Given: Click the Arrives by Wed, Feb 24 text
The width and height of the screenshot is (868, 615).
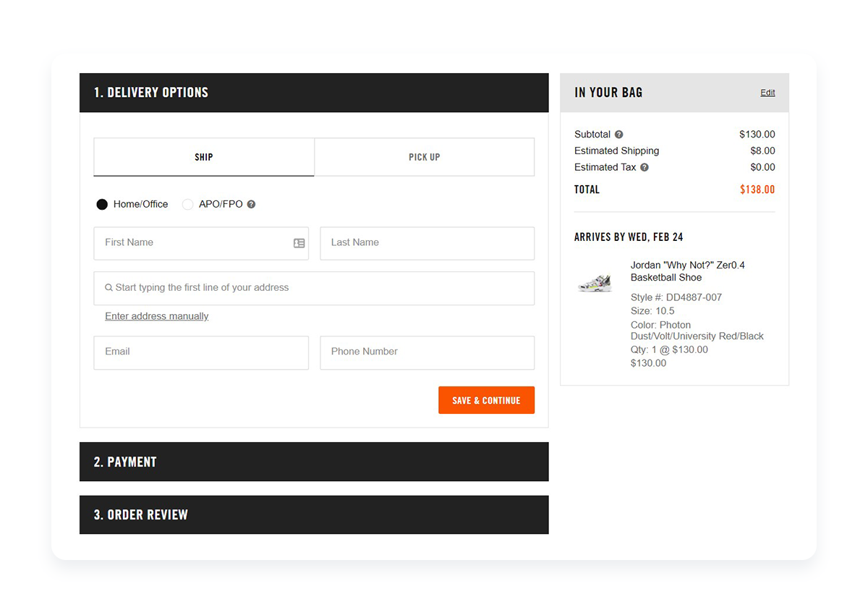Looking at the screenshot, I should click(629, 237).
